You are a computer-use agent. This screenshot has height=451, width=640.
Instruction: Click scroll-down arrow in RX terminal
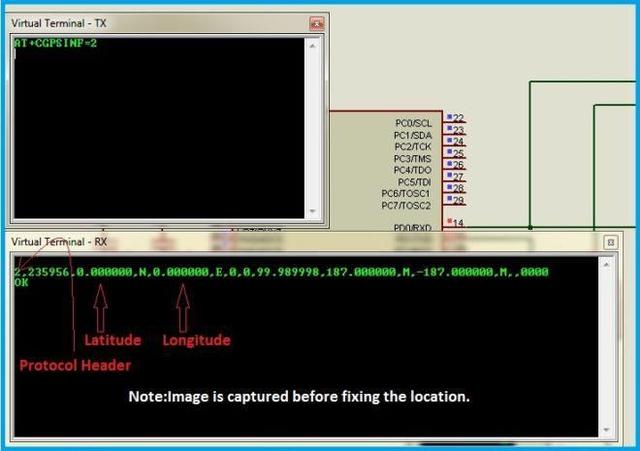[x=606, y=430]
